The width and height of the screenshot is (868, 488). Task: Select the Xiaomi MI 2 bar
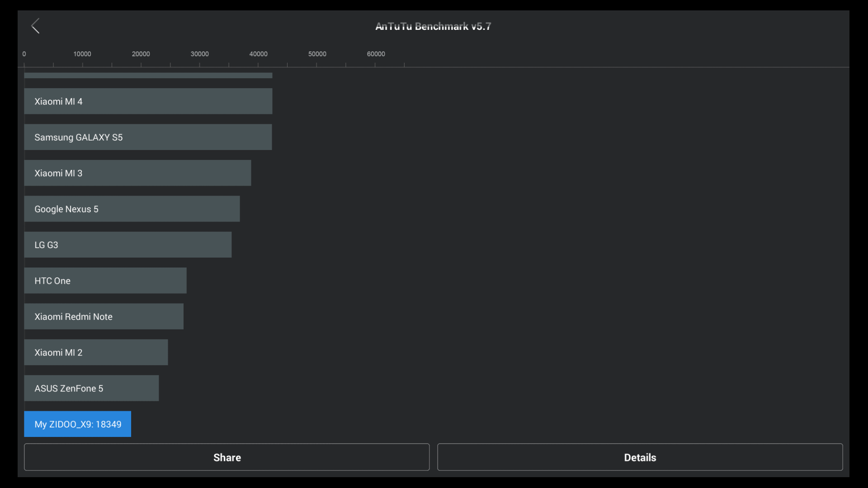click(x=96, y=352)
